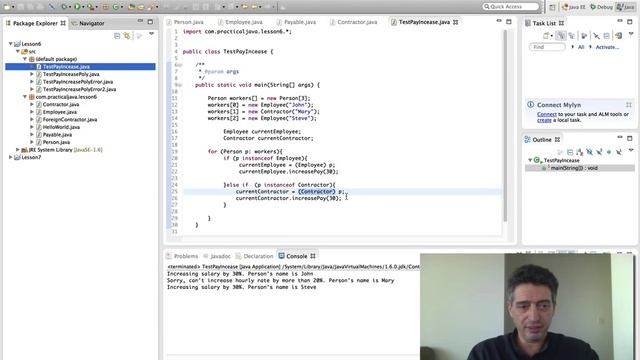Click Collapse All icon in Outline view
Image resolution: width=640 pixels, height=360 pixels.
tap(570, 152)
